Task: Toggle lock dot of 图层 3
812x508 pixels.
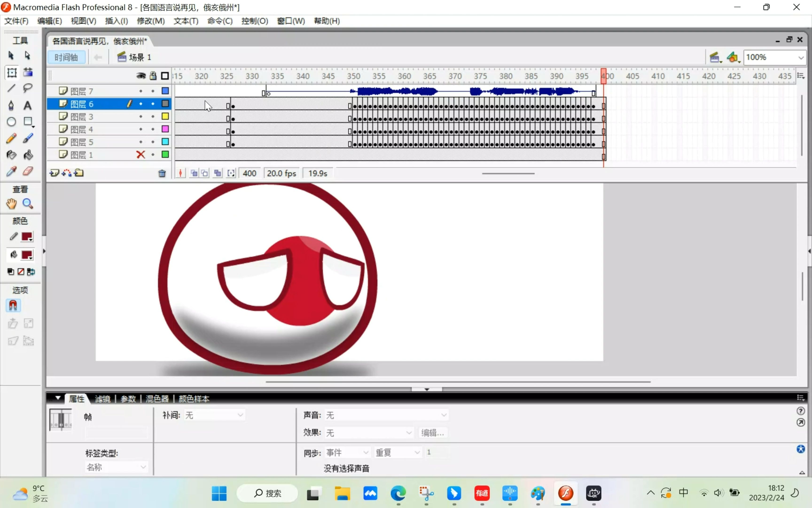Action: (153, 117)
